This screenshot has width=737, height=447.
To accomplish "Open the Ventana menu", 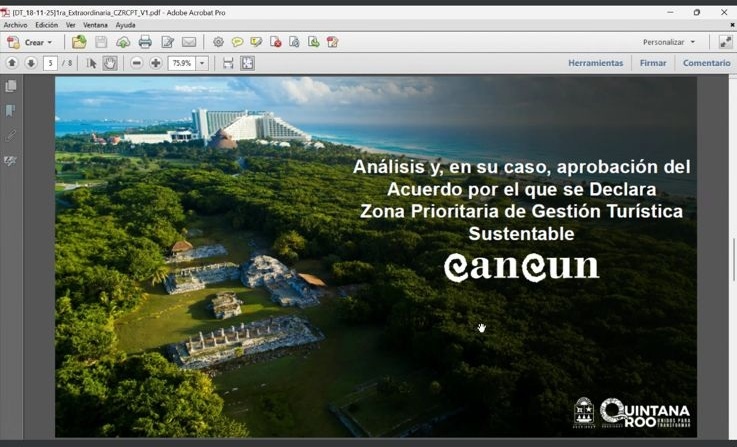I will (x=95, y=25).
